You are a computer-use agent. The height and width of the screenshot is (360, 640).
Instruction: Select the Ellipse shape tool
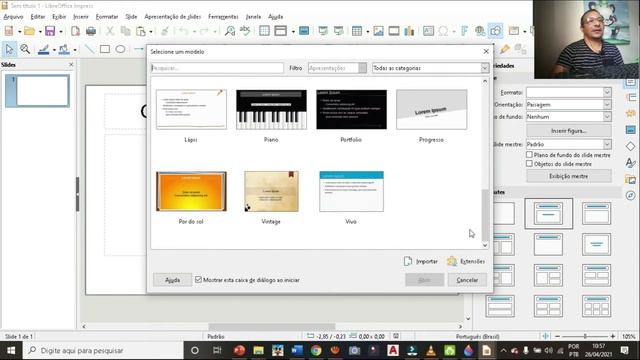[x=120, y=49]
